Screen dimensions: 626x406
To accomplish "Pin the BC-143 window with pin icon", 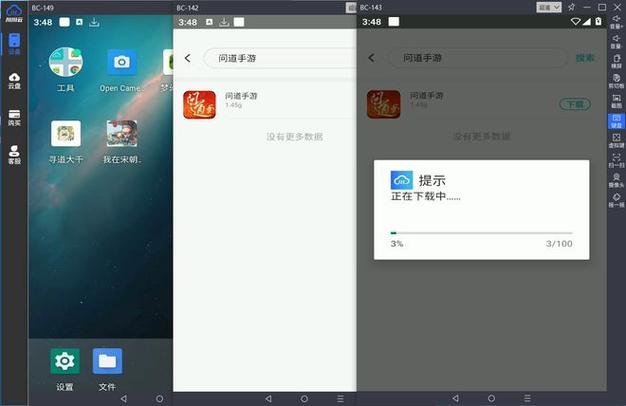I will [572, 7].
